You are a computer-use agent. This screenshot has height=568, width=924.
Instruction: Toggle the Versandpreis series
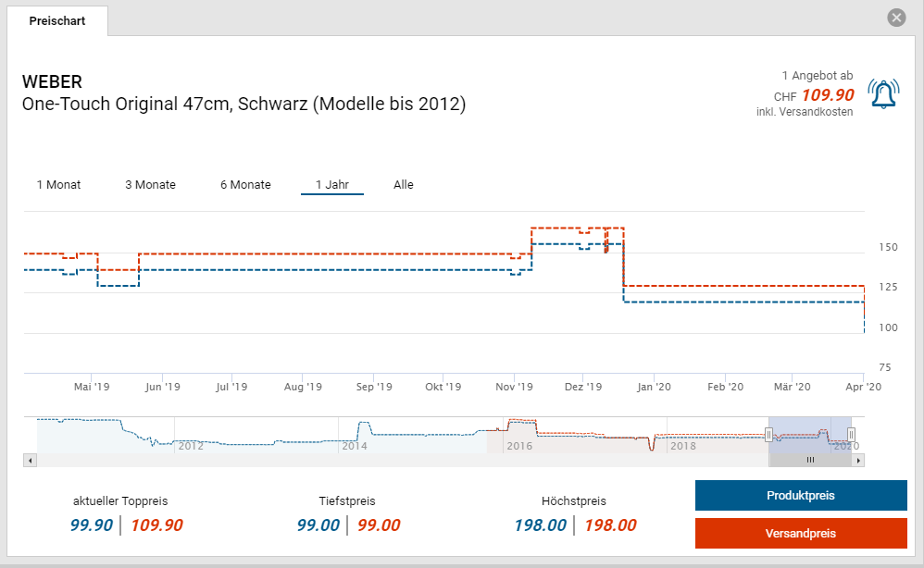[801, 534]
